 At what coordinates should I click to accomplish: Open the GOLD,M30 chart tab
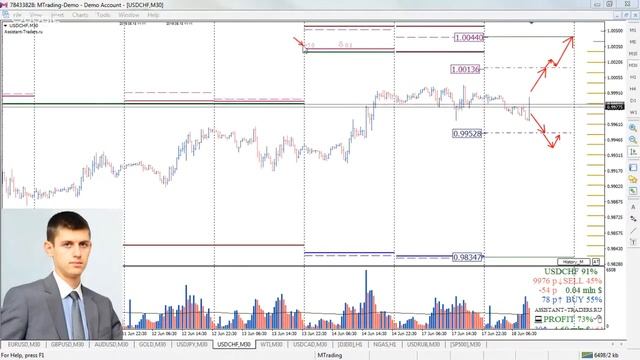pos(152,344)
